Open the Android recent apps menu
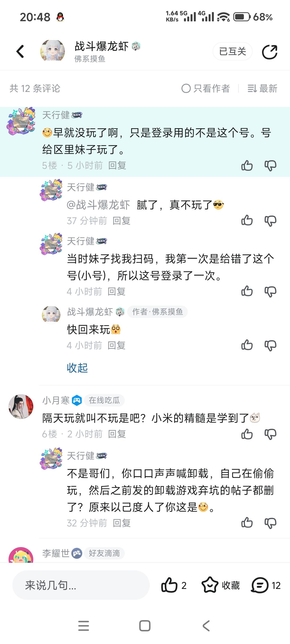Screen dimensions: 290x644 [84, 626]
